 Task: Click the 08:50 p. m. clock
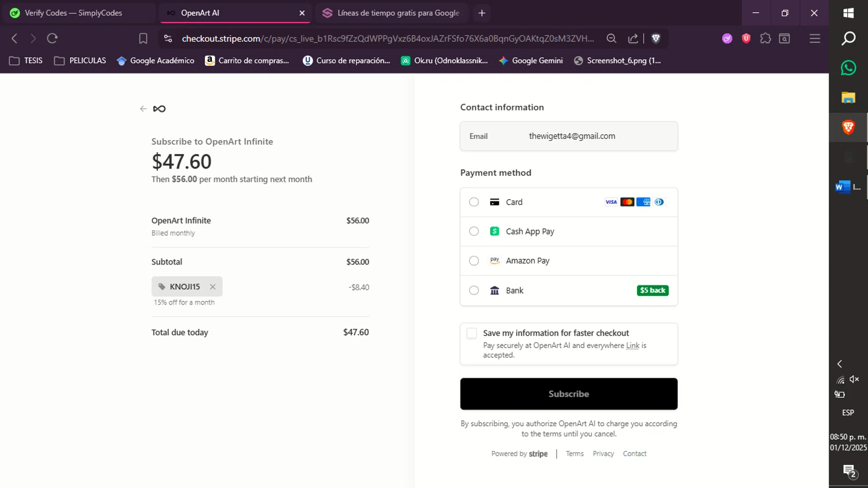[848, 437]
